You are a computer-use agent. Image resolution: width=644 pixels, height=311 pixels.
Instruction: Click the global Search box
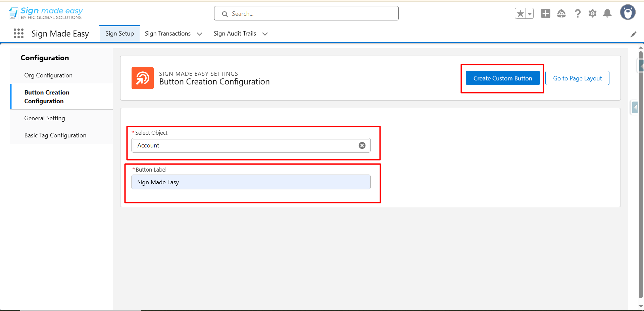(x=306, y=14)
